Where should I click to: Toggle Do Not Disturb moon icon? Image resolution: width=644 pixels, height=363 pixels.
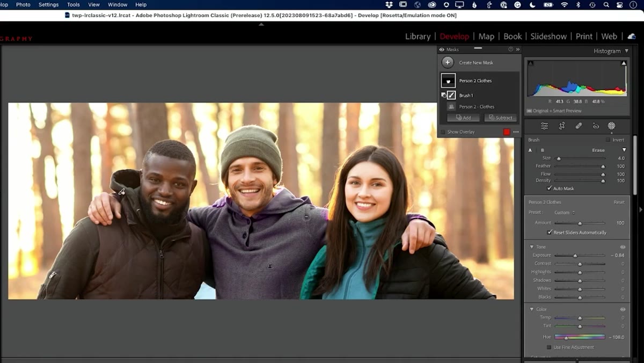[532, 5]
